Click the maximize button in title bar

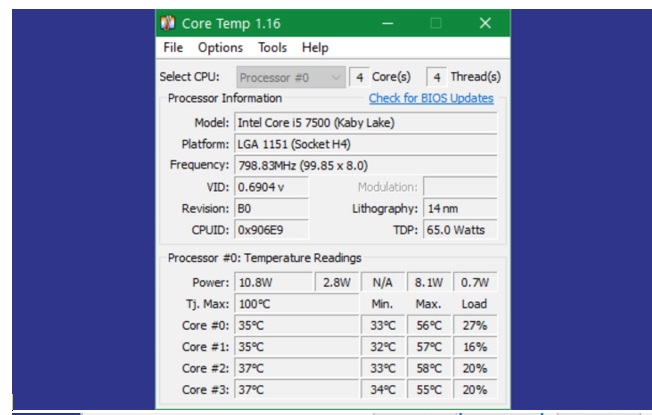click(436, 23)
